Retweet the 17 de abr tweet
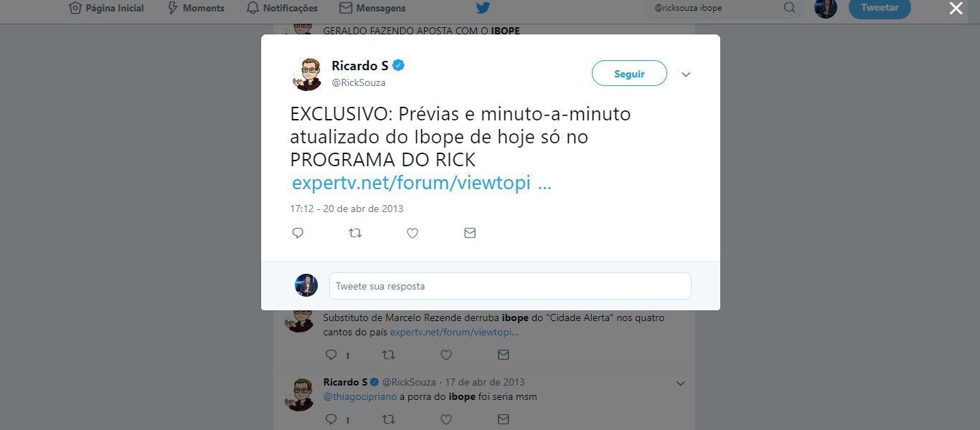This screenshot has width=980, height=430. pos(388,419)
